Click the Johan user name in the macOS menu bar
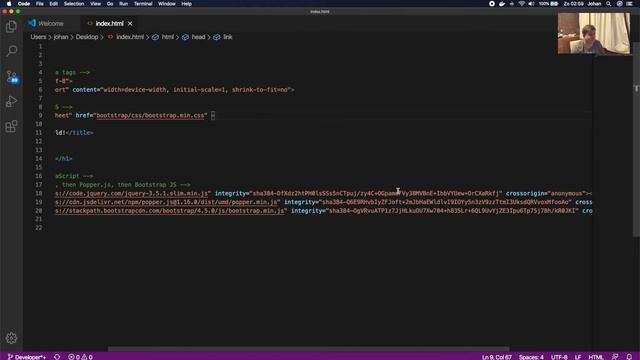640x360 pixels. (x=594, y=4)
